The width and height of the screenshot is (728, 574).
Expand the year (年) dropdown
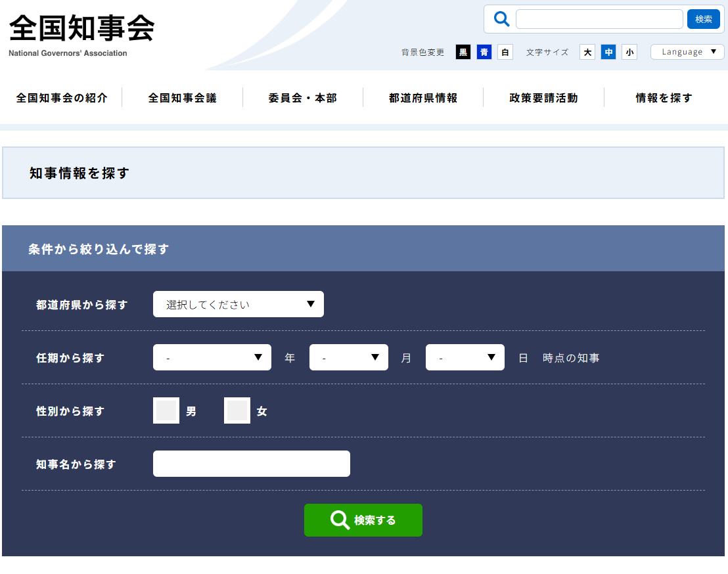(x=212, y=357)
